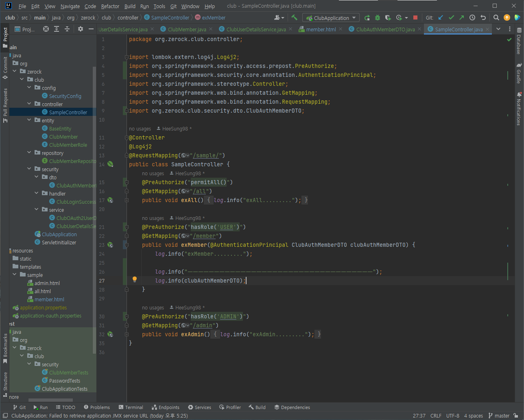Push commits with the green Git arrow

(x=461, y=17)
